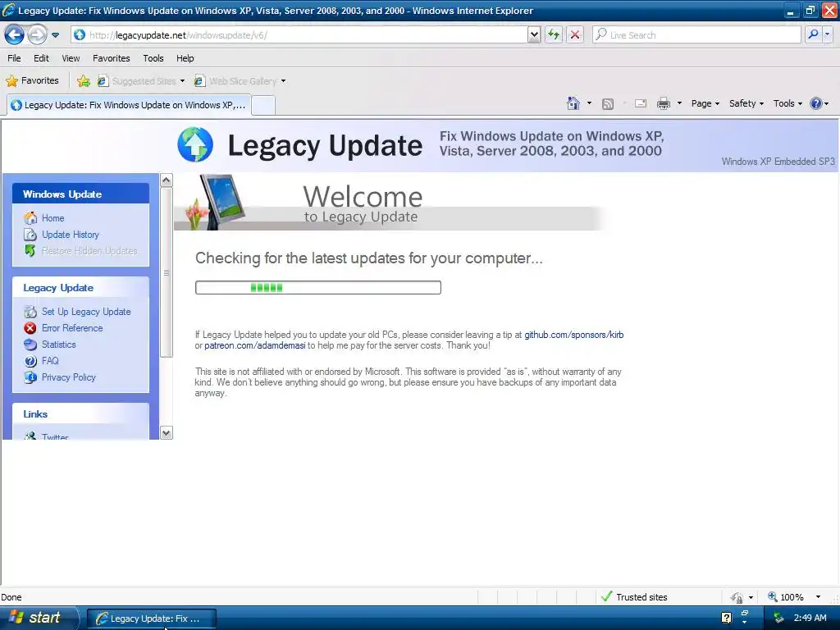Click Legacy Update taskbar button
The height and width of the screenshot is (630, 840).
coord(152,619)
